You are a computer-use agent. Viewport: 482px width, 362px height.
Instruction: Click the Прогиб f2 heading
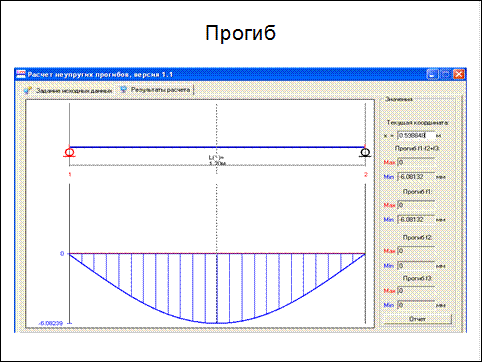tap(417, 237)
